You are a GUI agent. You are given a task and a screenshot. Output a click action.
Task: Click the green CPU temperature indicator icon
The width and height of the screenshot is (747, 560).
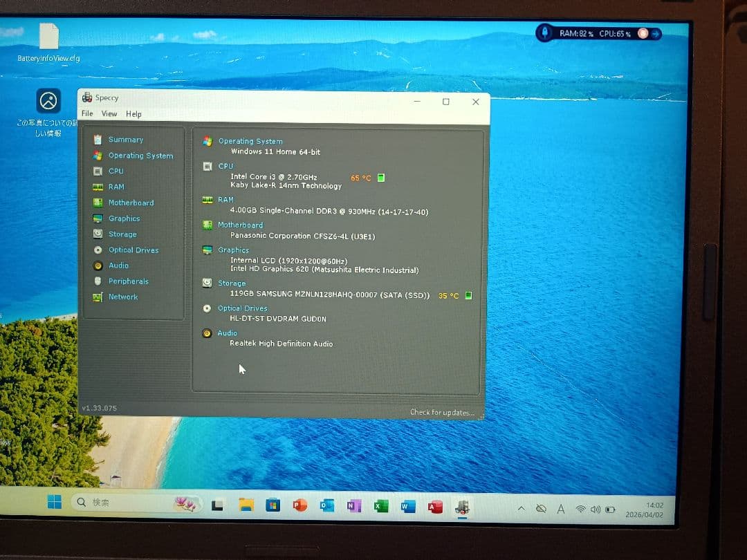(x=381, y=178)
